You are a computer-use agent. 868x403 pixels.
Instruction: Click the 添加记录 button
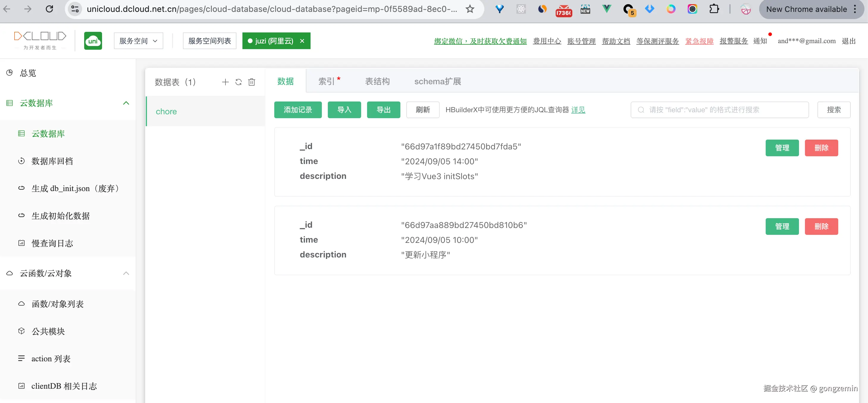click(x=297, y=110)
